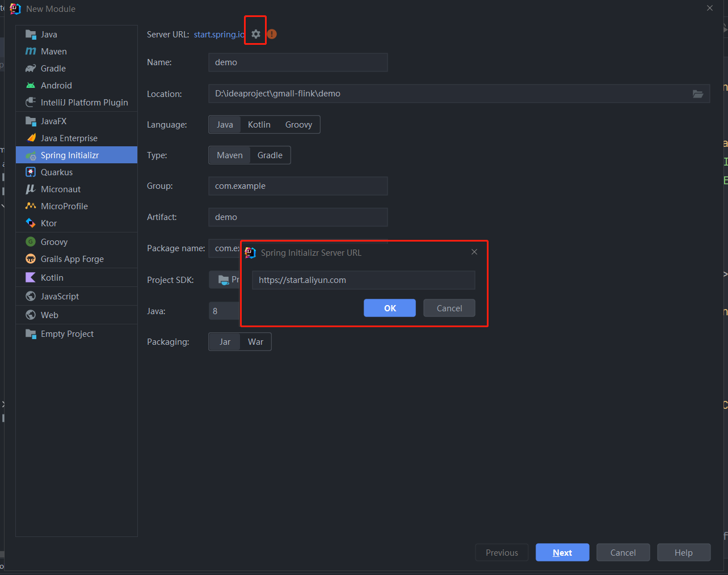Viewport: 728px width, 575px height.
Task: Select Grails App Forge in sidebar
Action: 77,259
